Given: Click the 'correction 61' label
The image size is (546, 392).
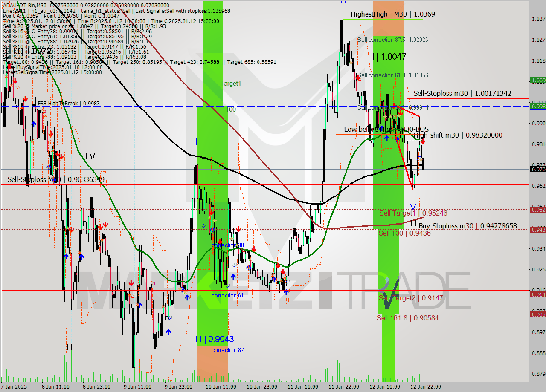Looking at the screenshot, I should (228, 295).
